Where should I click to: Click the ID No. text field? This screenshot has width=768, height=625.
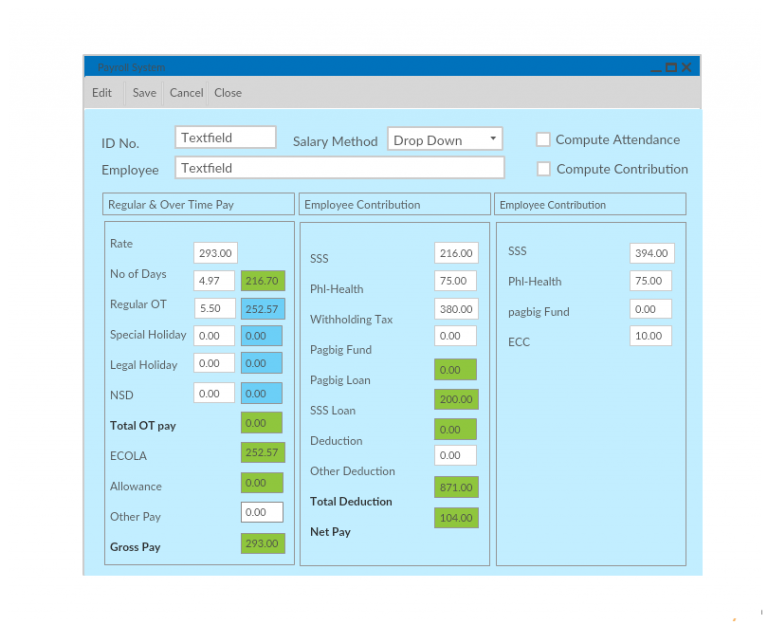point(225,138)
